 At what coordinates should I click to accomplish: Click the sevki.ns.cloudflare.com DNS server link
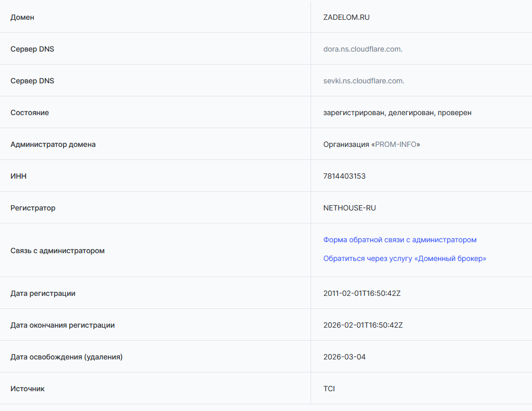(363, 81)
